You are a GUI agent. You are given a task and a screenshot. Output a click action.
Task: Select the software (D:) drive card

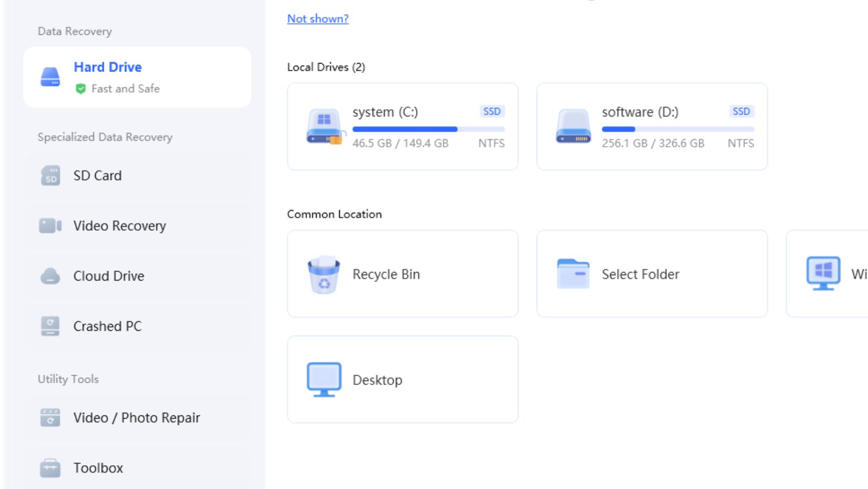pos(652,126)
